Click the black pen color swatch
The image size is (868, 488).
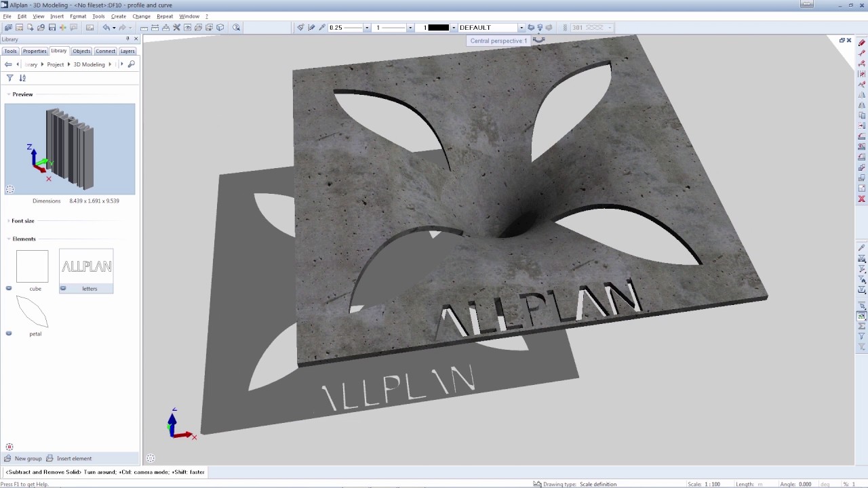coord(438,28)
